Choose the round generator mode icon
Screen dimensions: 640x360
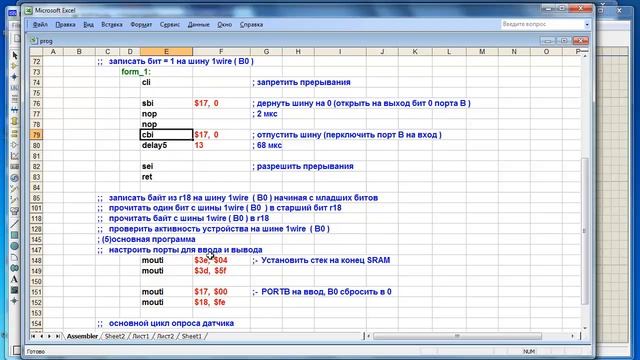[x=15, y=178]
